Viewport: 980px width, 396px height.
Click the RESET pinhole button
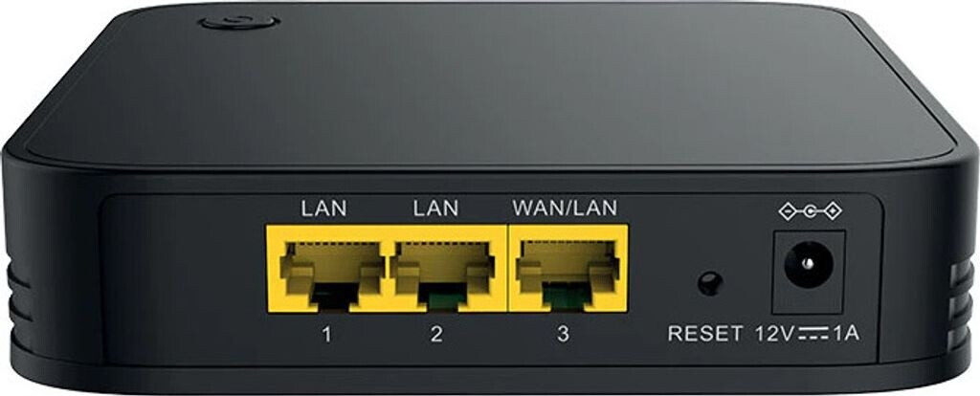(710, 283)
